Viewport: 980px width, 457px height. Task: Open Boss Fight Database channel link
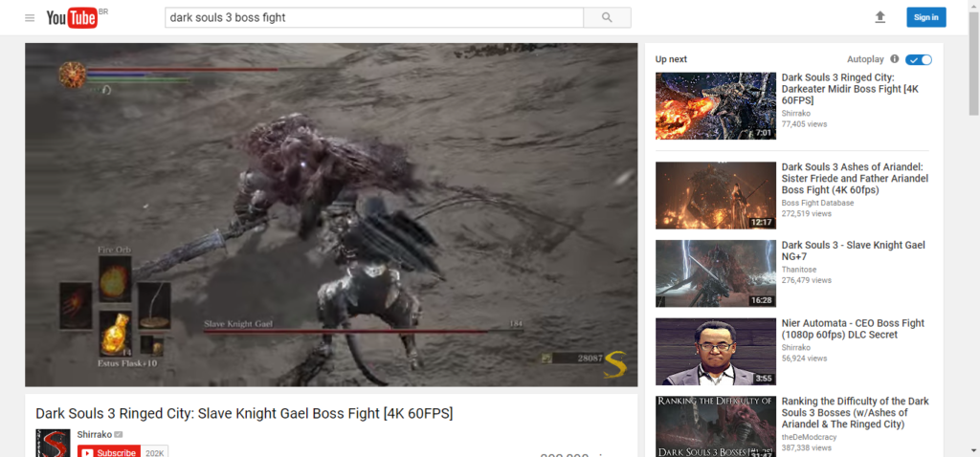(817, 203)
